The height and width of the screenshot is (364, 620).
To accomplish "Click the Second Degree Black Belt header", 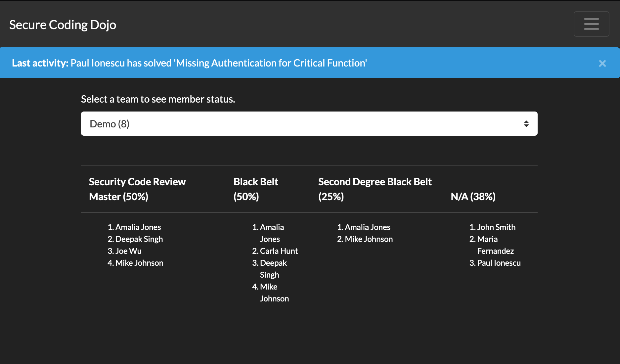I will (375, 189).
